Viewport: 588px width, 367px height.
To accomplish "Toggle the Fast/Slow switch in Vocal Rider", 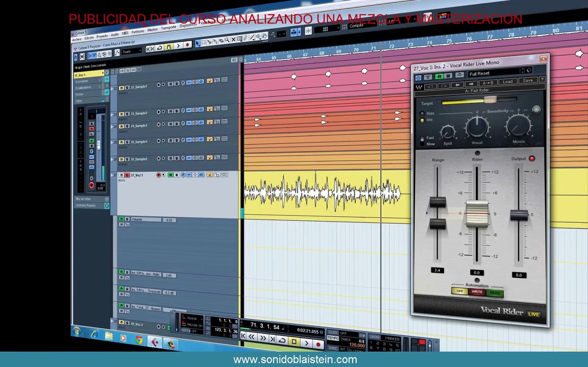I will (422, 140).
